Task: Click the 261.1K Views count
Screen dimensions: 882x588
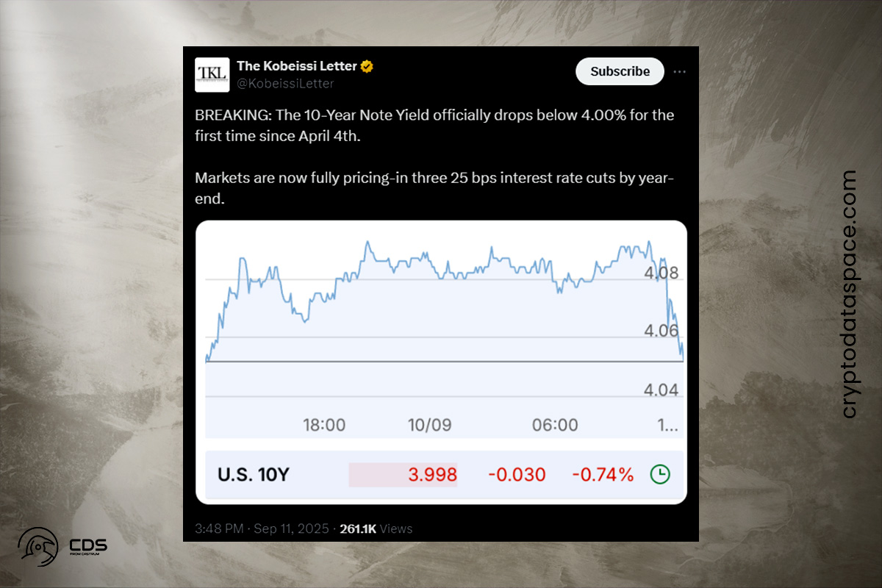Action: 376,528
